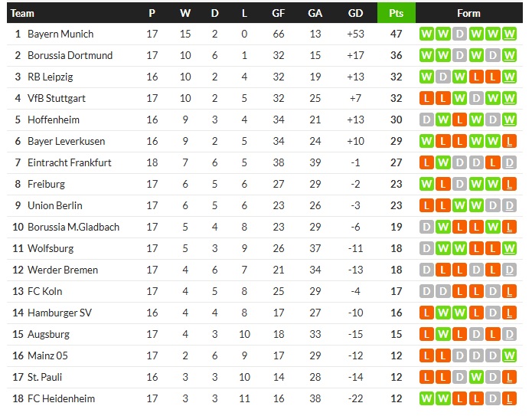Open the Borussia Dortmund team link
The width and height of the screenshot is (532, 416).
(x=70, y=55)
